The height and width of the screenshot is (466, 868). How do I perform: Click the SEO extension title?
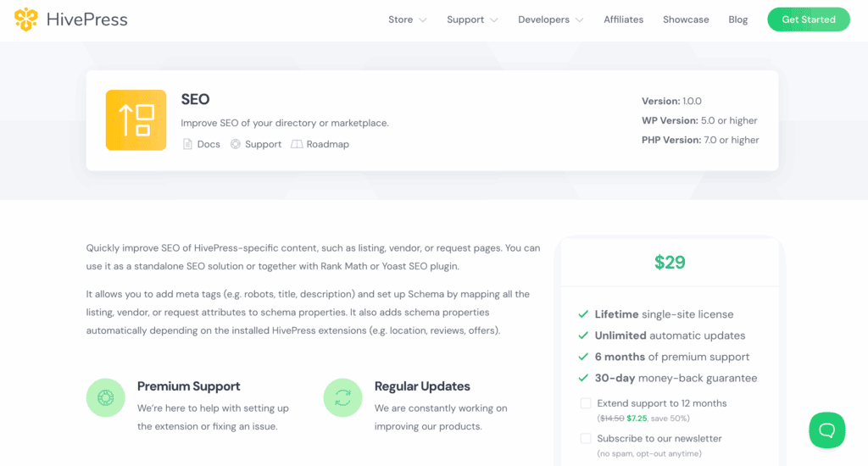pos(196,99)
